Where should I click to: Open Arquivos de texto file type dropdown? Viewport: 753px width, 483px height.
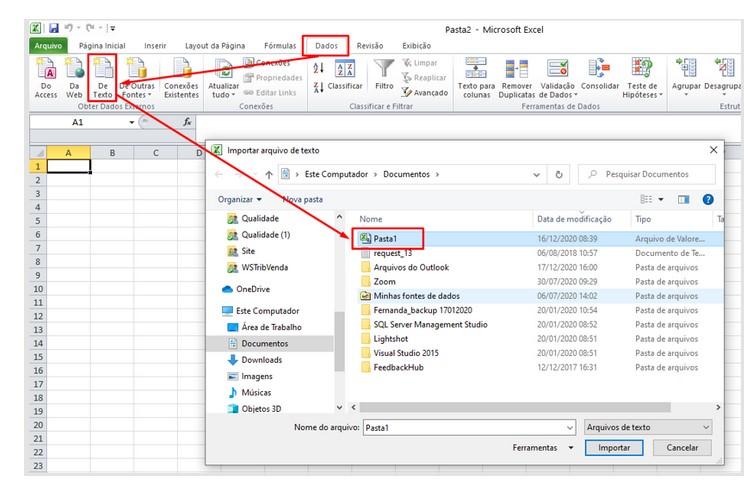pyautogui.click(x=648, y=427)
